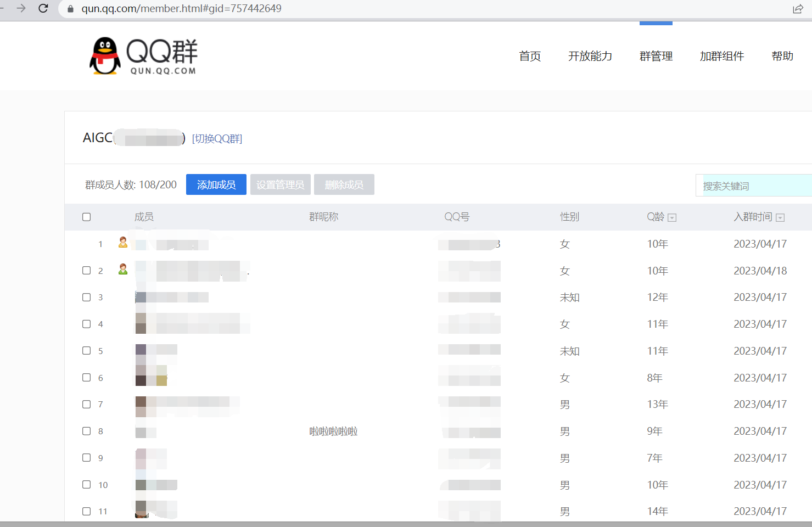Open 加群组件 in top navigation
Screen dimensions: 812x527
pyautogui.click(x=721, y=56)
